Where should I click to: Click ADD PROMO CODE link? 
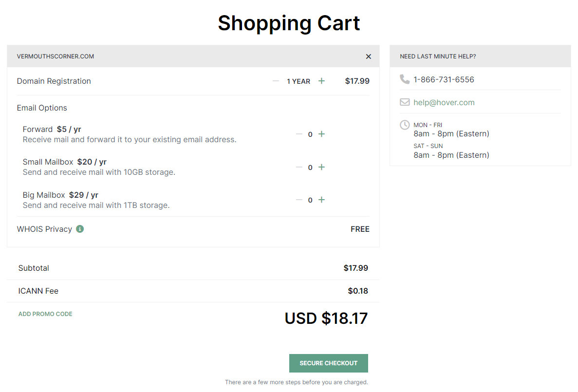click(45, 314)
